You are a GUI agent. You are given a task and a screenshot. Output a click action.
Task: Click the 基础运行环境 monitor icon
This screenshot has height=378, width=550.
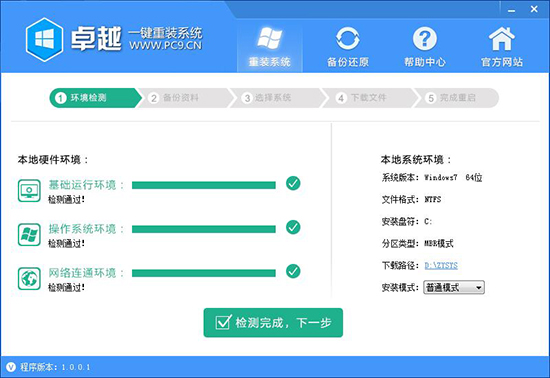29,190
